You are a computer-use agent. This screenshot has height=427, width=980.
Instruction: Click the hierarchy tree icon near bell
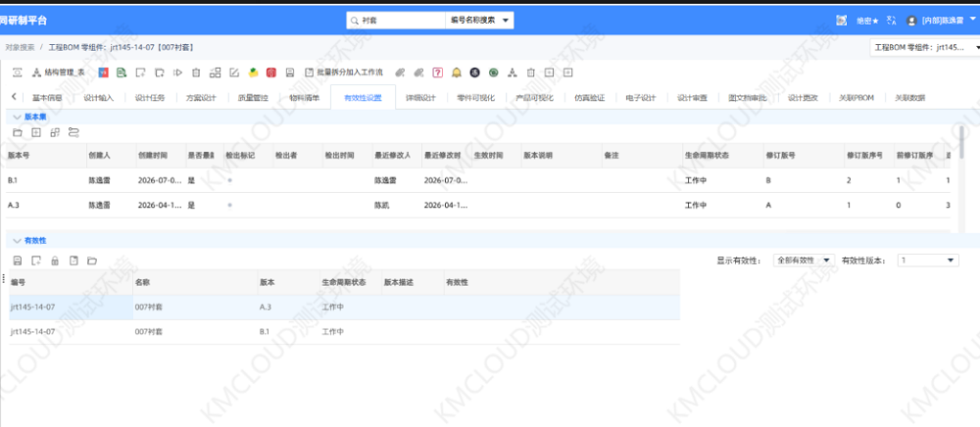(513, 72)
